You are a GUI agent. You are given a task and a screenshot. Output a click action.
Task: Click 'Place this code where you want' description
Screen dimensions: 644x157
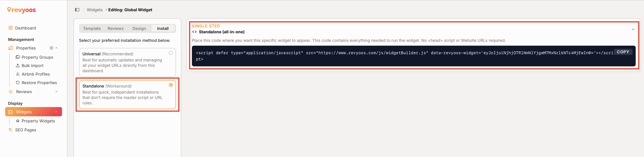click(349, 40)
